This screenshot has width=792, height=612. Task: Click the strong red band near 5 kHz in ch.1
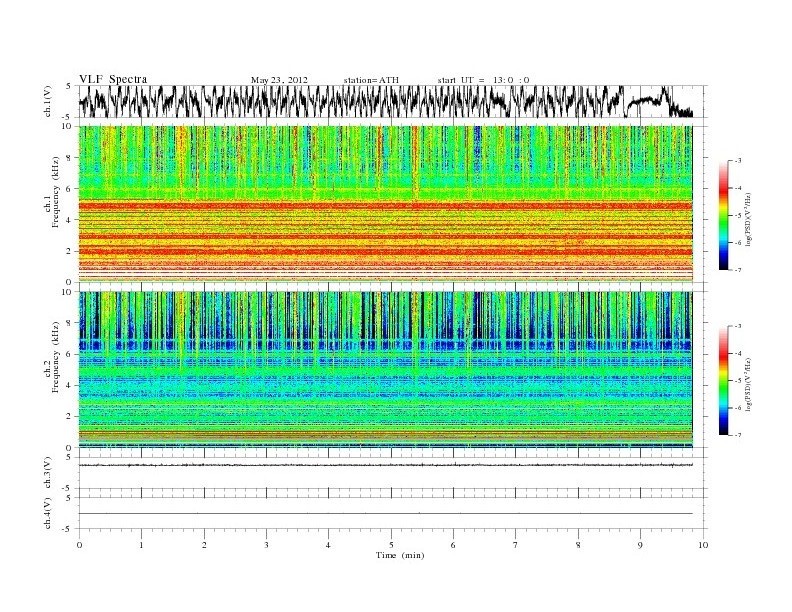click(385, 206)
